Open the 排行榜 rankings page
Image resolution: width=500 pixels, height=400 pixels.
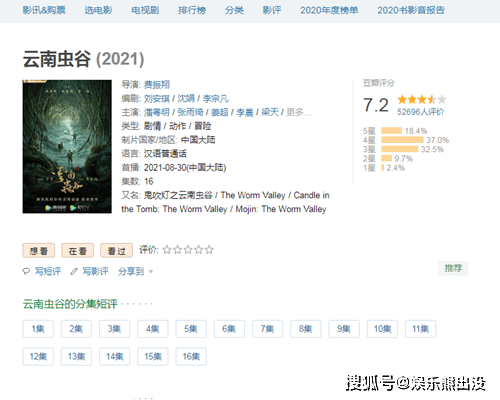192,10
